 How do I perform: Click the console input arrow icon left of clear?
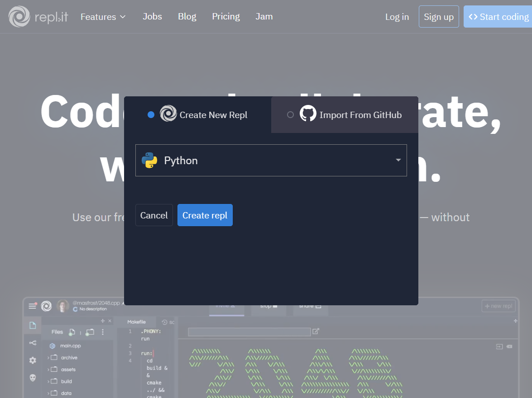pyautogui.click(x=499, y=346)
